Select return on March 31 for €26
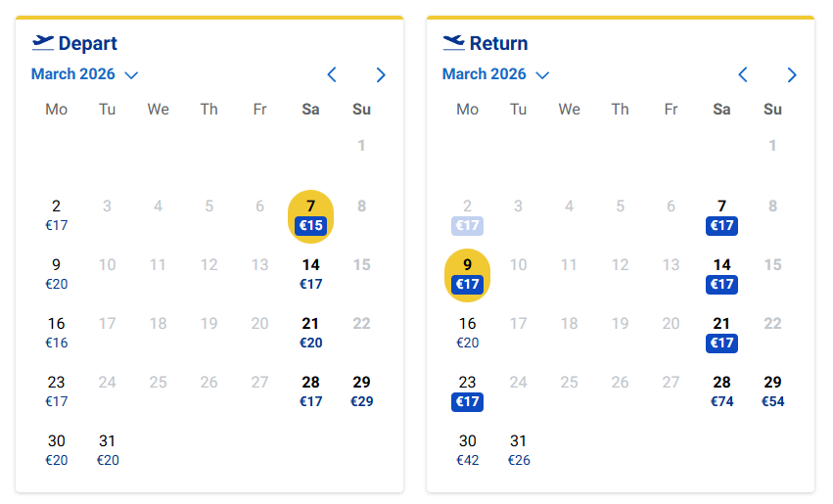The height and width of the screenshot is (504, 833). (519, 450)
